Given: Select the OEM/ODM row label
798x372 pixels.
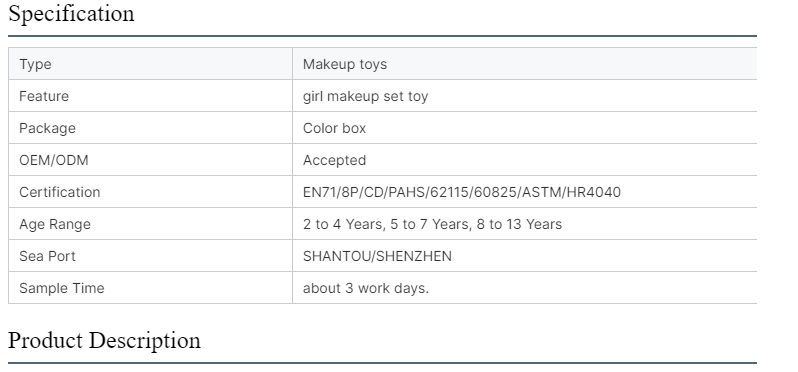Looking at the screenshot, I should coord(54,160).
